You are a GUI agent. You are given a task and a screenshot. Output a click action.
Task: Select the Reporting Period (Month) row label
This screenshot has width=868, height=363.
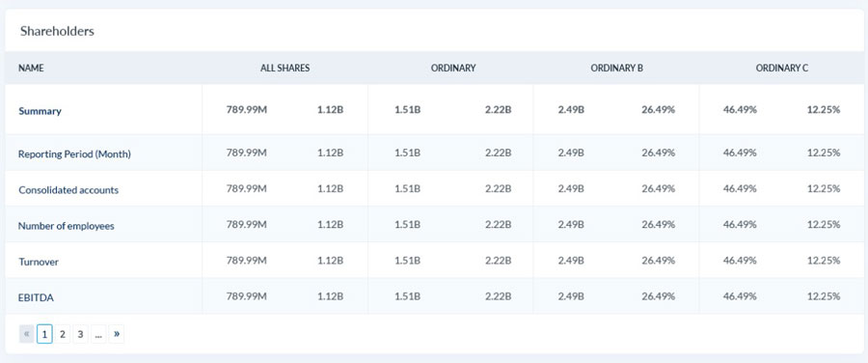pos(74,154)
